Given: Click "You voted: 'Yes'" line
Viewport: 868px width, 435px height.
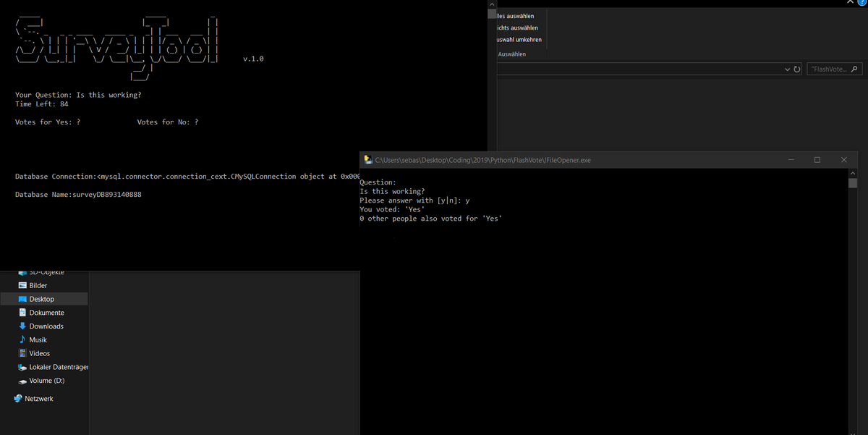Looking at the screenshot, I should [x=392, y=209].
